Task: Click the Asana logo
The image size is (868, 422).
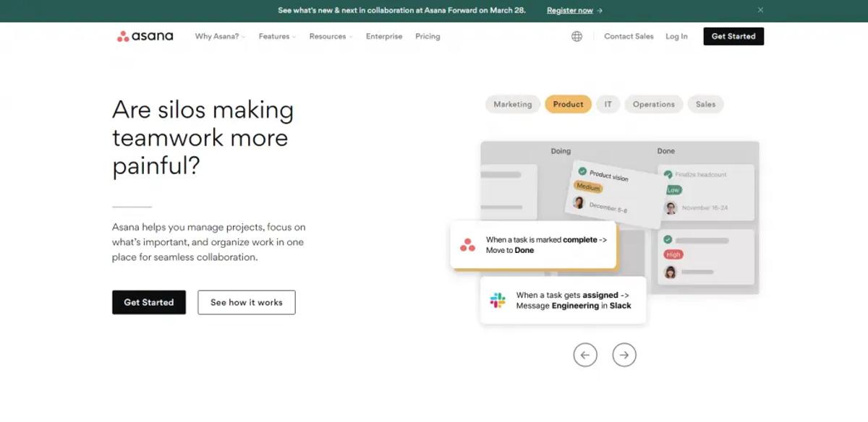Action: [145, 36]
